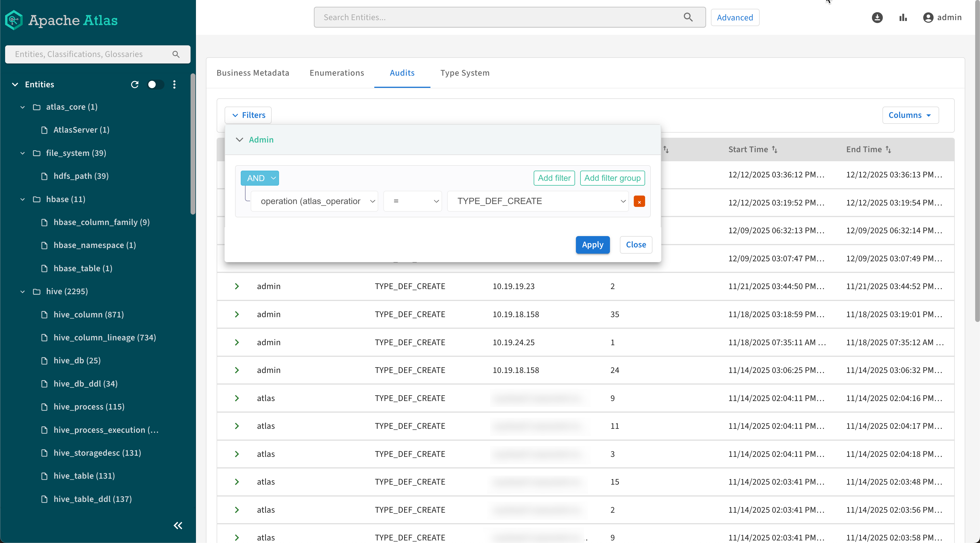Open the TYPE_DEF_CREATE value dropdown

point(538,201)
